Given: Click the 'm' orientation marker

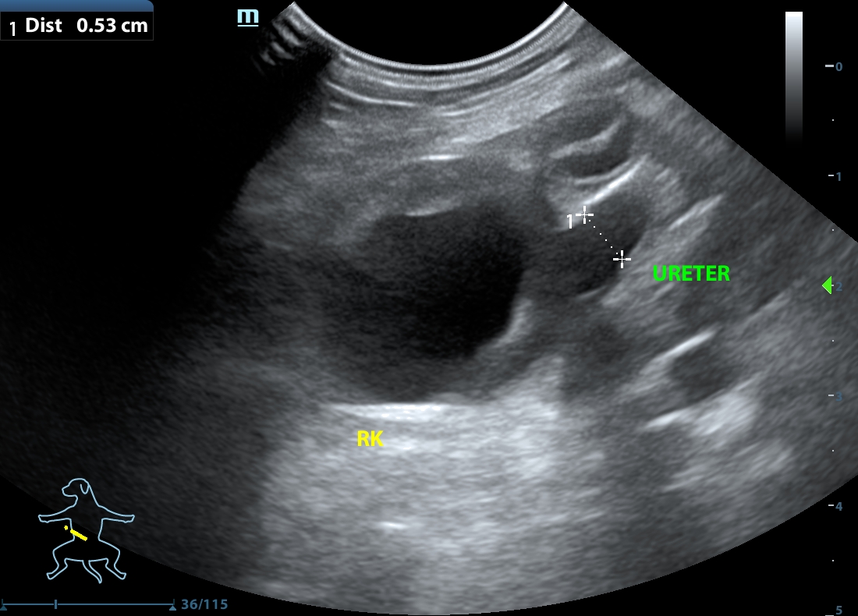Looking at the screenshot, I should (247, 16).
